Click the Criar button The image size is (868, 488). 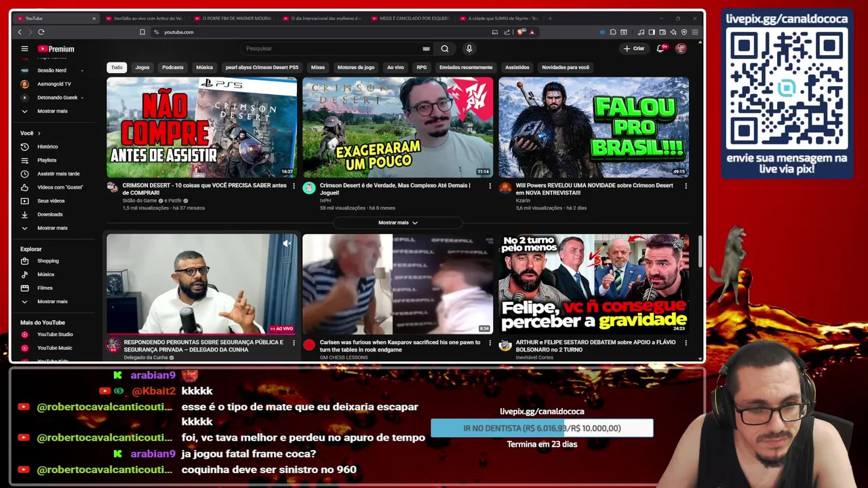[x=633, y=49]
